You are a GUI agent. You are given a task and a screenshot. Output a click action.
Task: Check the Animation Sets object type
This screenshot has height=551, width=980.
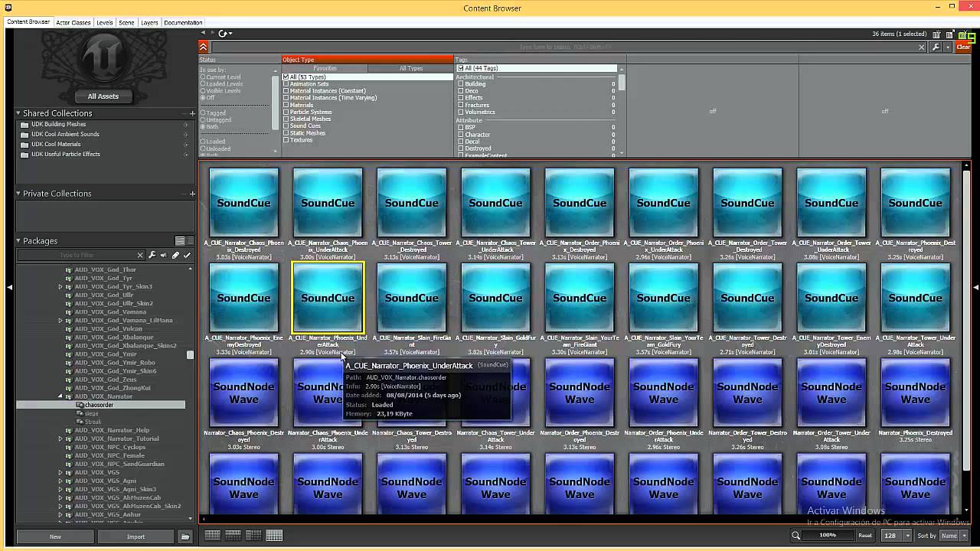point(286,84)
